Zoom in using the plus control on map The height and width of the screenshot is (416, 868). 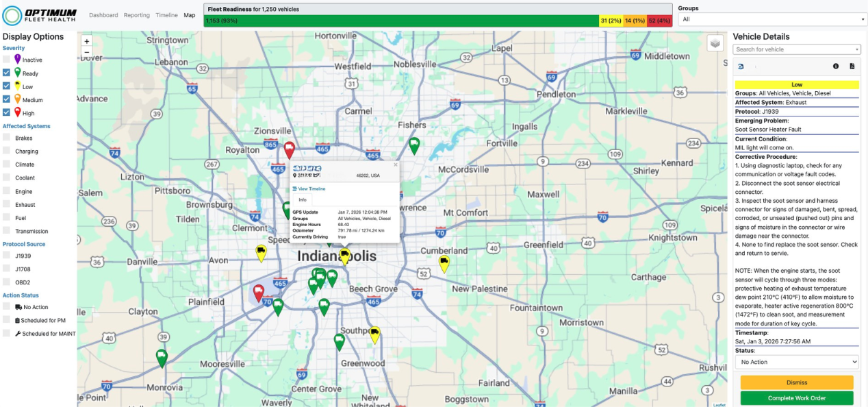coord(86,41)
